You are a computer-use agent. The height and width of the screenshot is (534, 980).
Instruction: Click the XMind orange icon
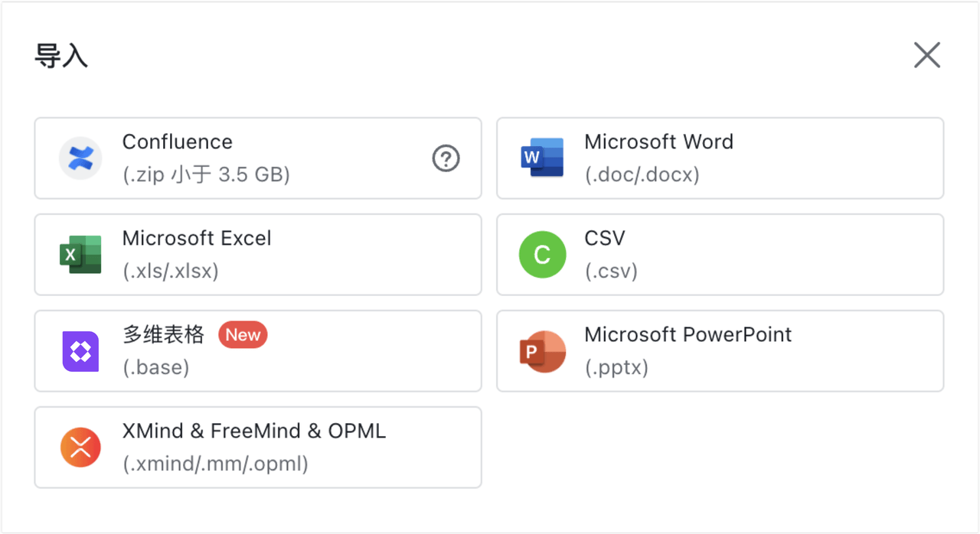click(80, 448)
